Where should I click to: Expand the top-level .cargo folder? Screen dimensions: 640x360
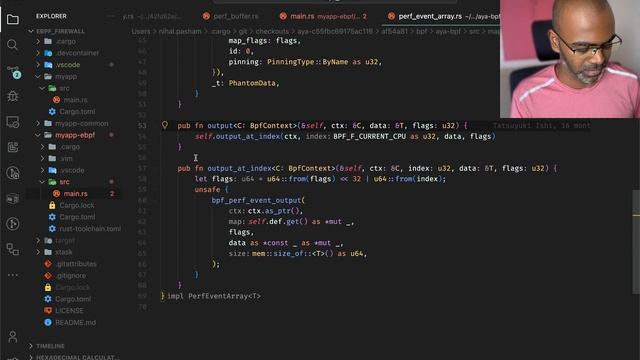coord(38,41)
